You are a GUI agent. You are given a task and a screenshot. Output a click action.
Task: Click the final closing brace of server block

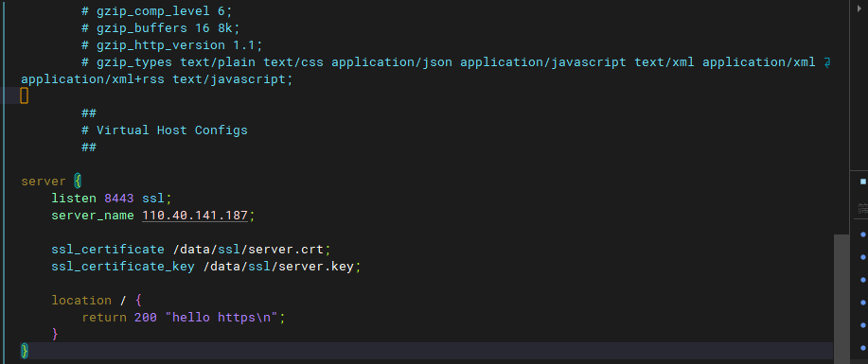click(25, 352)
